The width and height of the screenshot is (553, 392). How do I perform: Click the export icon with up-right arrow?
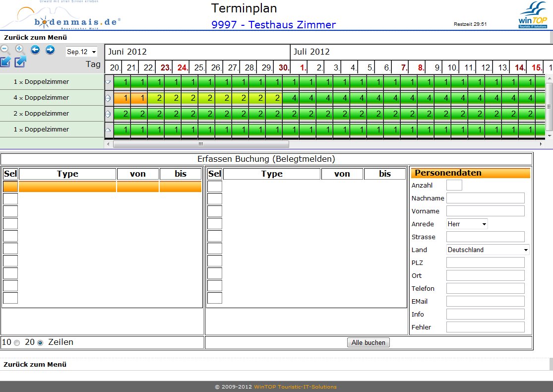tap(20, 62)
